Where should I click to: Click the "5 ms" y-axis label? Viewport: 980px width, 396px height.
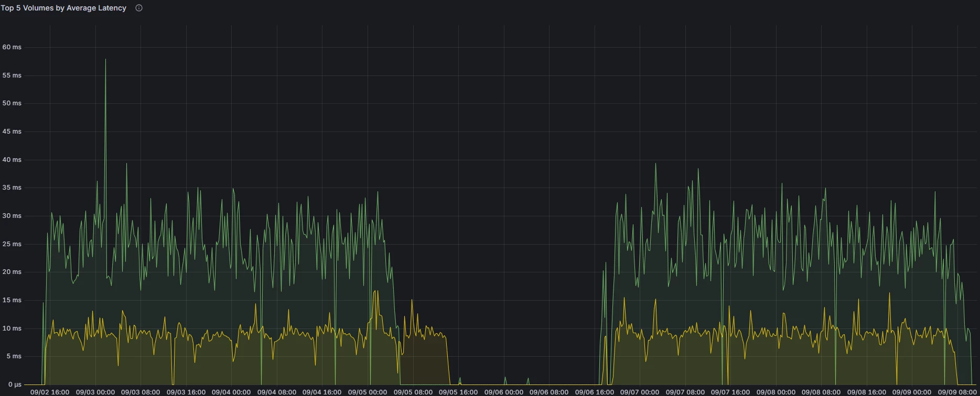pyautogui.click(x=14, y=356)
